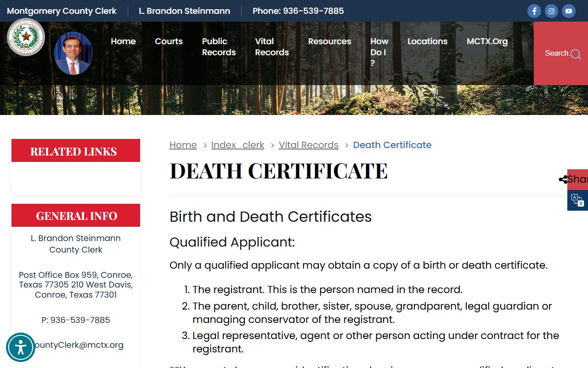Go to Home in the navigation menu
This screenshot has width=588, height=368.
123,41
